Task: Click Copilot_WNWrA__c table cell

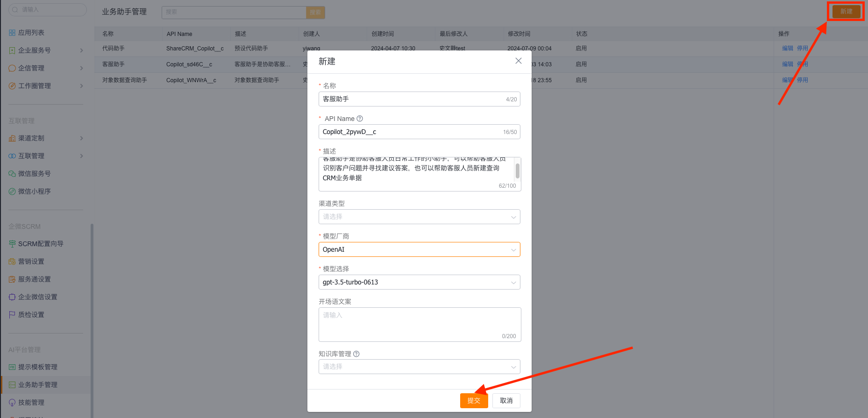Action: (x=191, y=80)
